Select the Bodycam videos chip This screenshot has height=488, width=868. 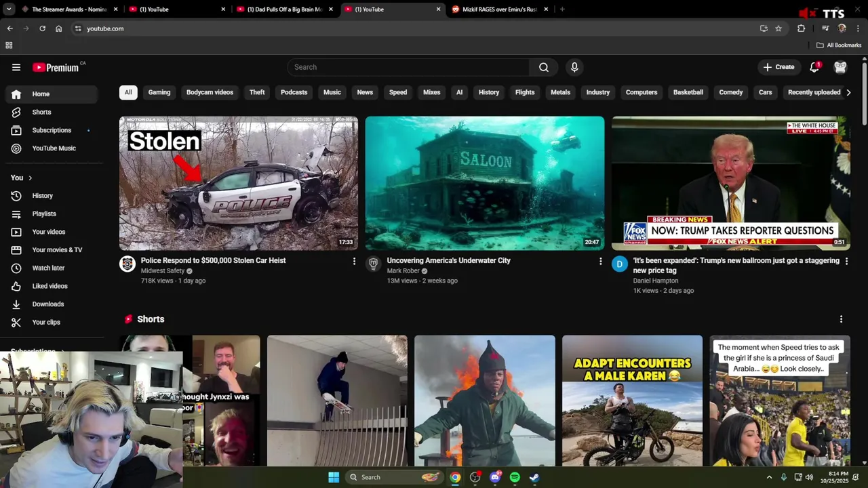click(210, 92)
